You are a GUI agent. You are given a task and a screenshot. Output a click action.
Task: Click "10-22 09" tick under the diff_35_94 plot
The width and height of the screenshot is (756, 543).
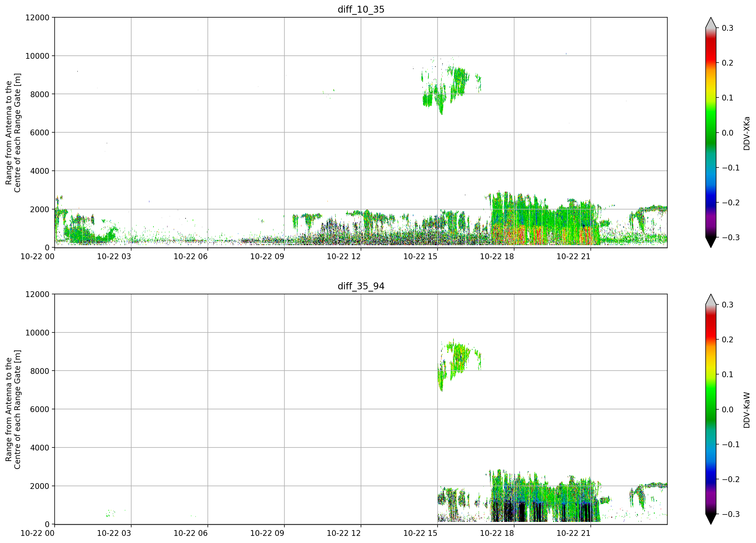click(x=267, y=533)
